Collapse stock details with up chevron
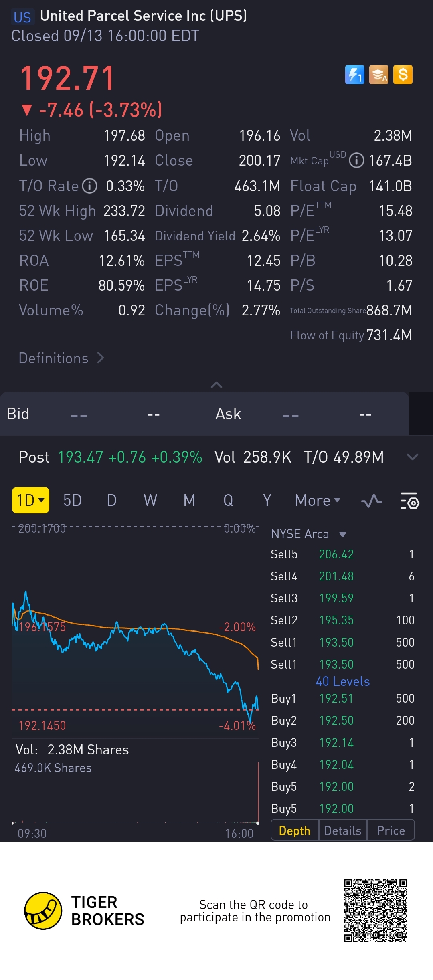Viewport: 433px width, 980px height. [x=216, y=385]
